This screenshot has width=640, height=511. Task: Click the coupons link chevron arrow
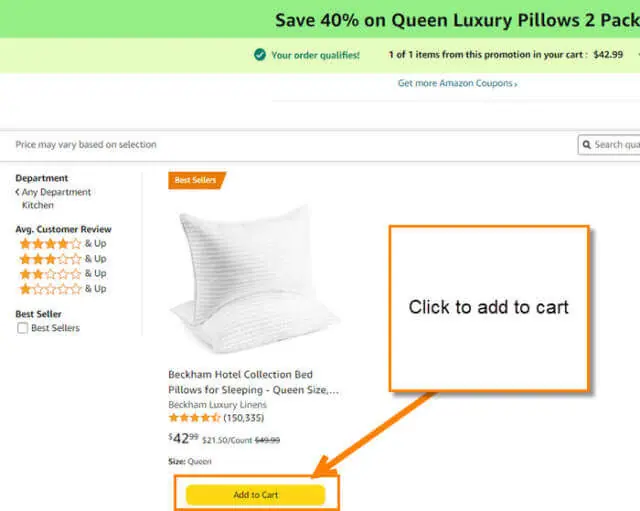click(516, 84)
